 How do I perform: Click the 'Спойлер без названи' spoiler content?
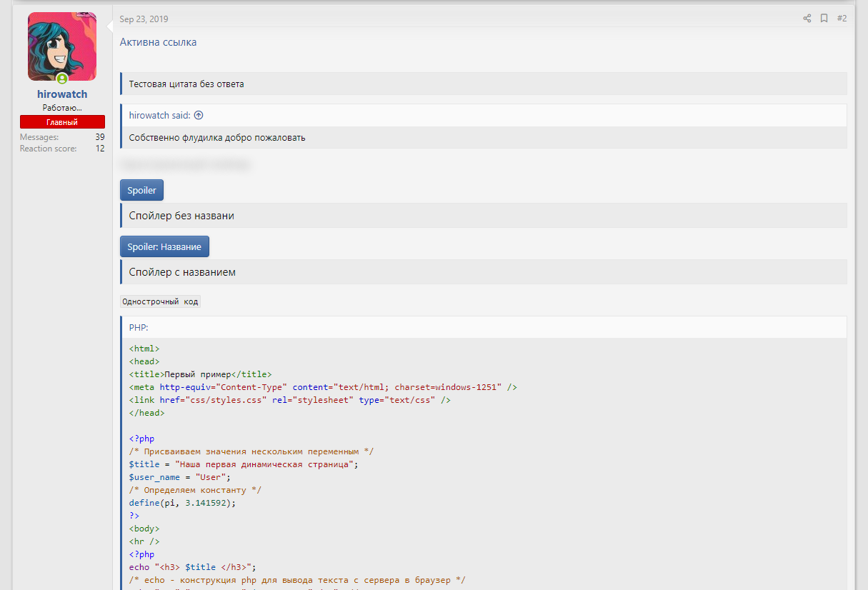[x=181, y=216]
